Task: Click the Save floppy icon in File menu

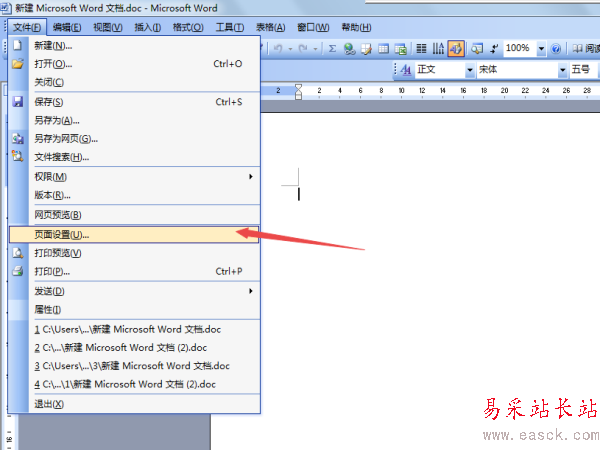Action: (x=18, y=102)
